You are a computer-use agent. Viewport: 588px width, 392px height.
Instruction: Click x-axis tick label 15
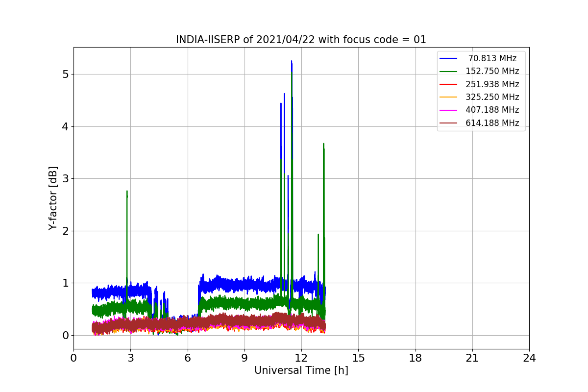(x=358, y=358)
